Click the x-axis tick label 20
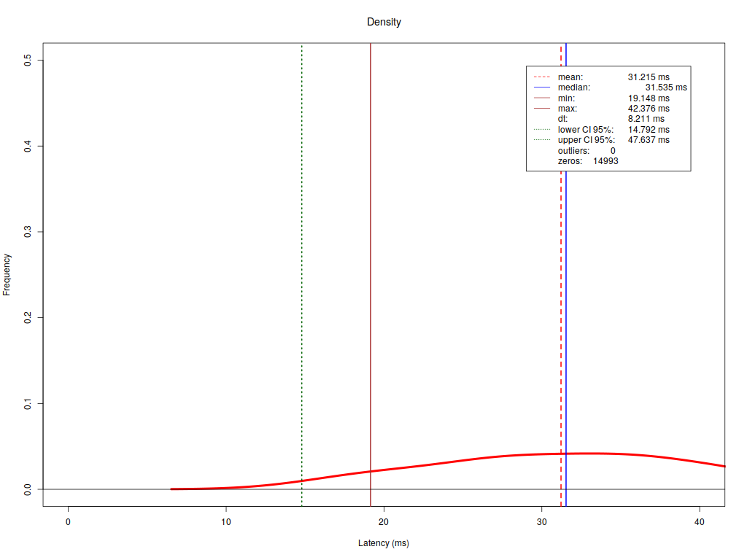The image size is (747, 560). tap(384, 522)
